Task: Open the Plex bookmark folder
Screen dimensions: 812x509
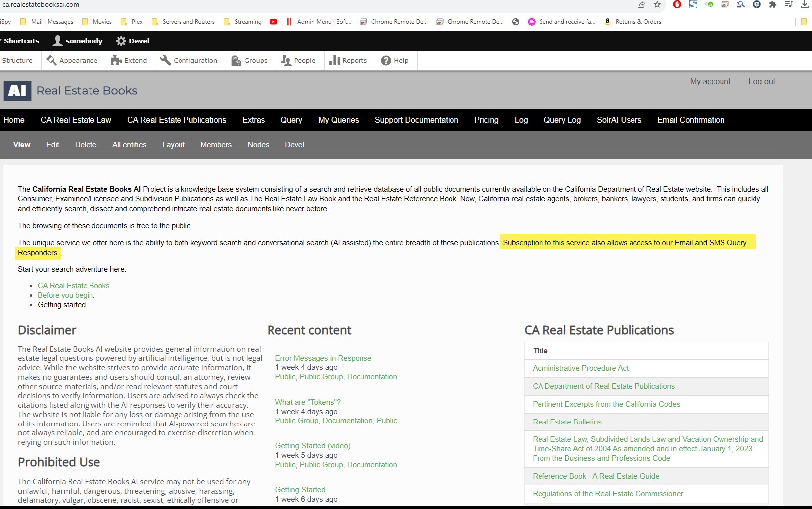Action: [x=131, y=22]
